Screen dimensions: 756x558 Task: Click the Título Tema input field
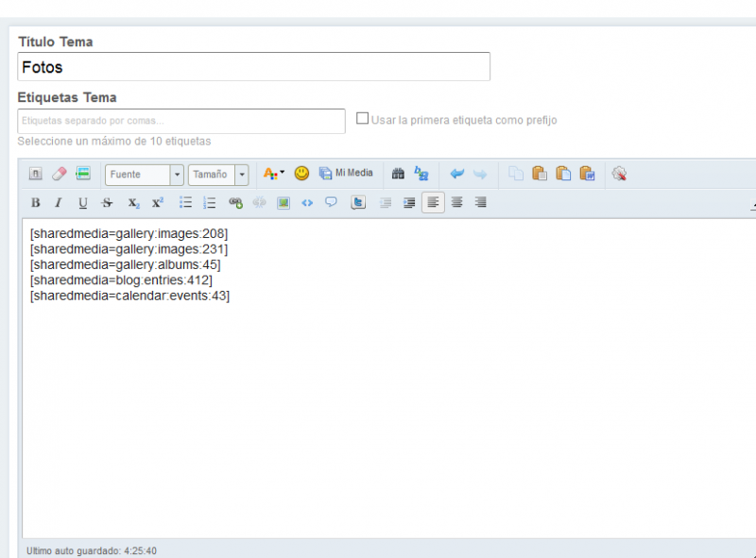click(x=253, y=67)
